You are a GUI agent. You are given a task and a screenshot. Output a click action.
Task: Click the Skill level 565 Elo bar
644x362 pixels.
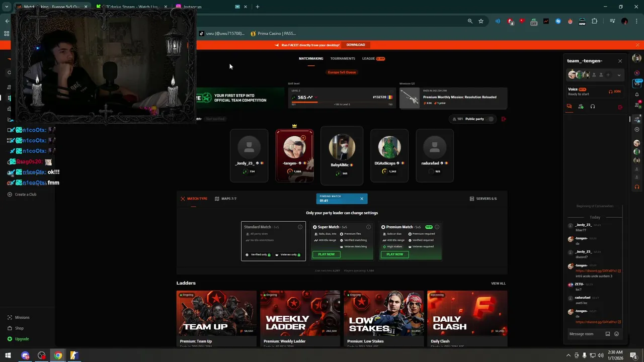[x=342, y=98]
